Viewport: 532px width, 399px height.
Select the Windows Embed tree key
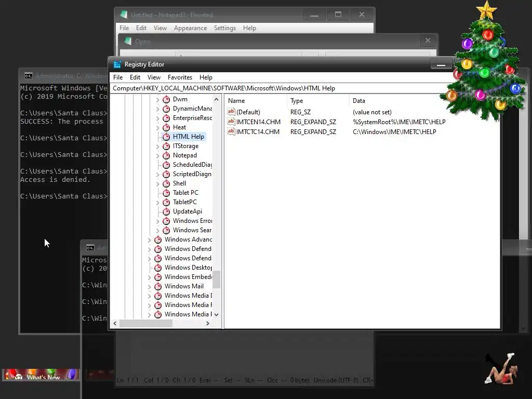tap(188, 277)
